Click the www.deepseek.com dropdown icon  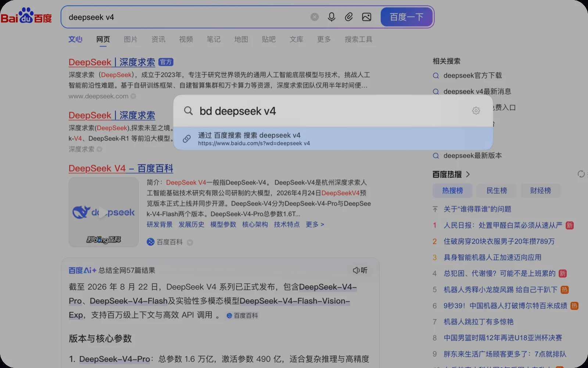pyautogui.click(x=133, y=96)
